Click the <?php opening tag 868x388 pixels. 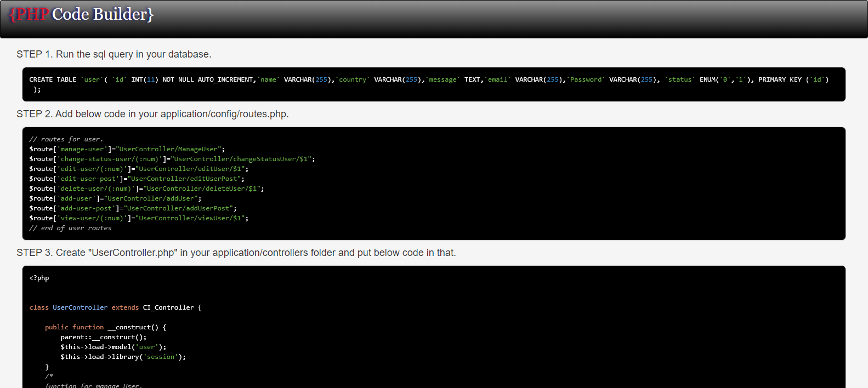pos(39,278)
